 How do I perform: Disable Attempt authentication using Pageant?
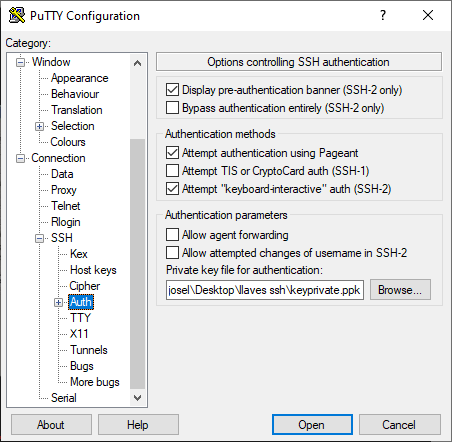(172, 153)
